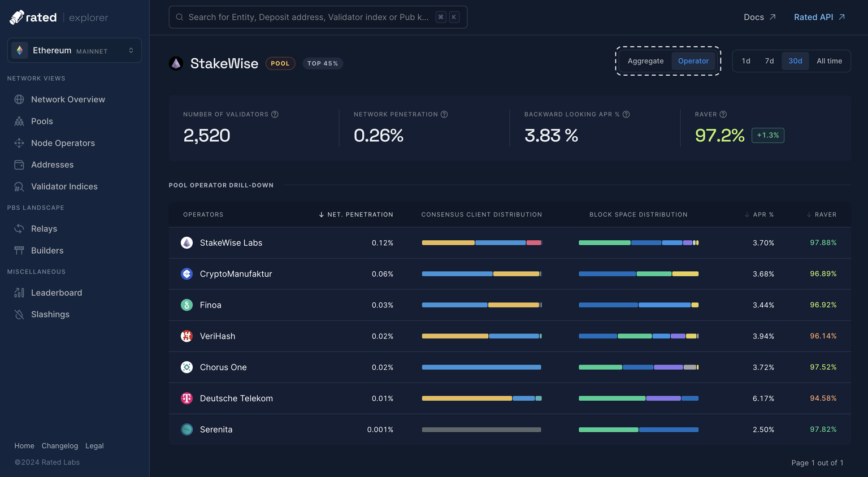Sort by APR % column
The height and width of the screenshot is (477, 868).
point(759,215)
